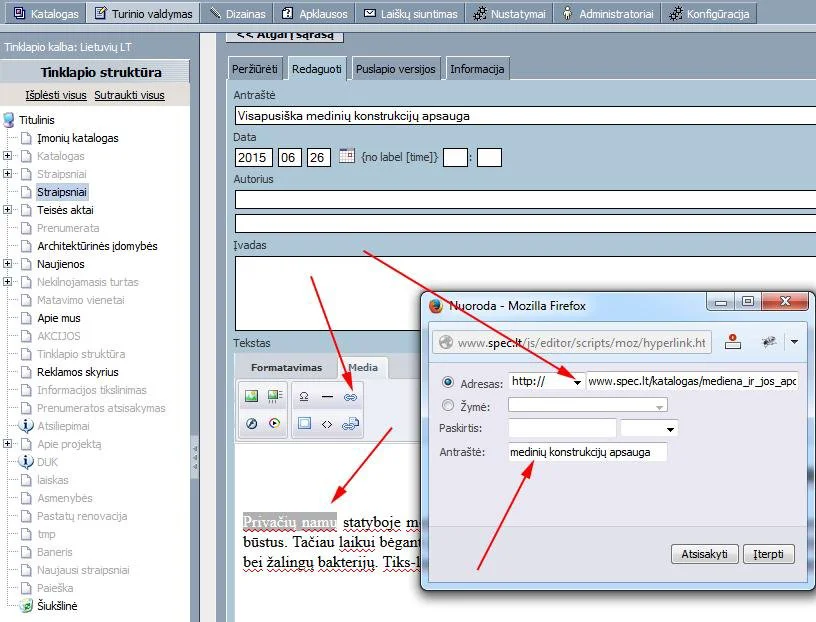Open the Dizainas menu
Image resolution: width=816 pixels, height=622 pixels.
[237, 14]
